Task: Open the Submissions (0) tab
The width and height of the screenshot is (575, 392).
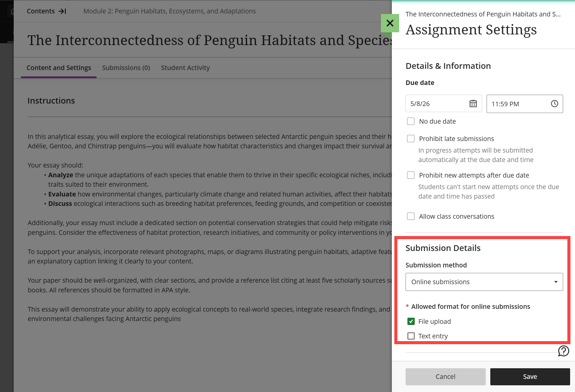Action: [126, 68]
